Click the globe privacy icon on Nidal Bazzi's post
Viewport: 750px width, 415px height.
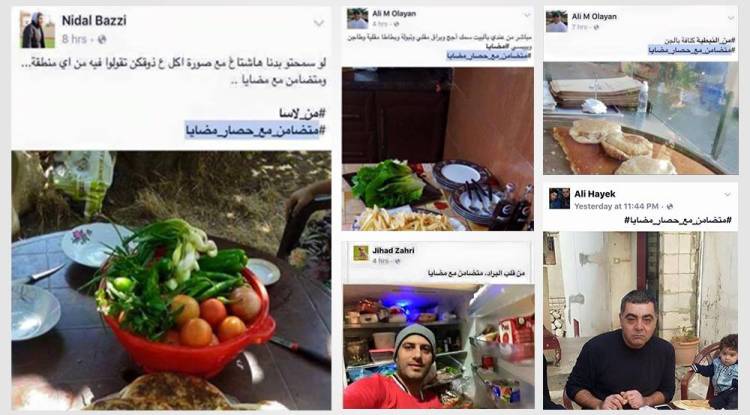click(x=102, y=39)
